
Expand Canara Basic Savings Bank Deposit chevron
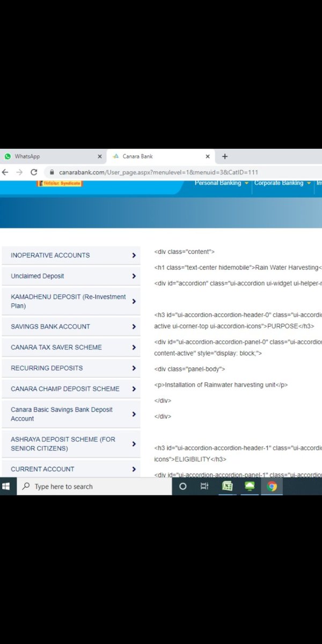click(134, 414)
